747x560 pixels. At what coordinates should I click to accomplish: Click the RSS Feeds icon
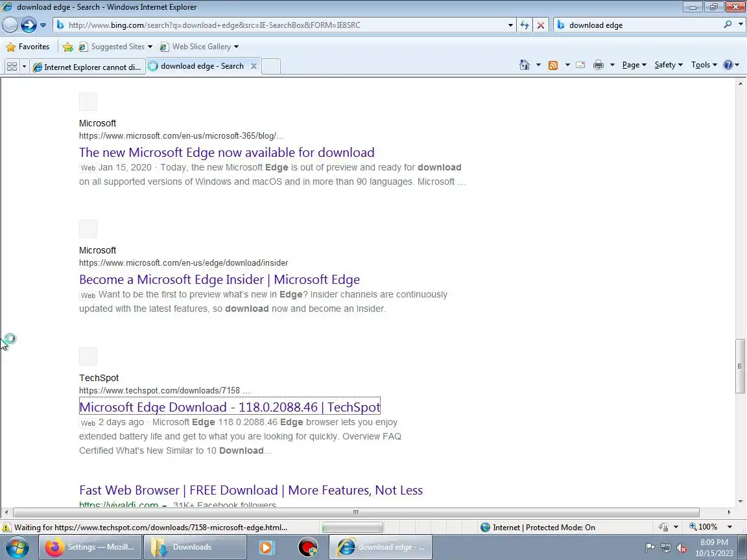553,65
